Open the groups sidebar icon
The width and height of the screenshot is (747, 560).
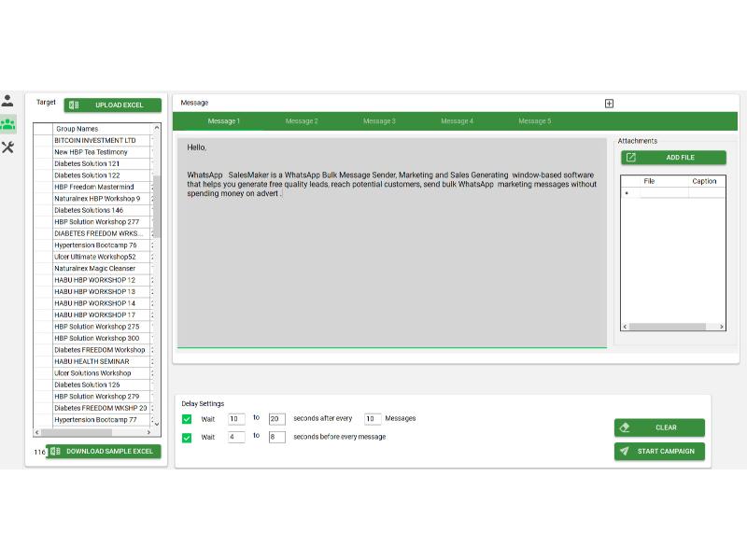coord(8,124)
